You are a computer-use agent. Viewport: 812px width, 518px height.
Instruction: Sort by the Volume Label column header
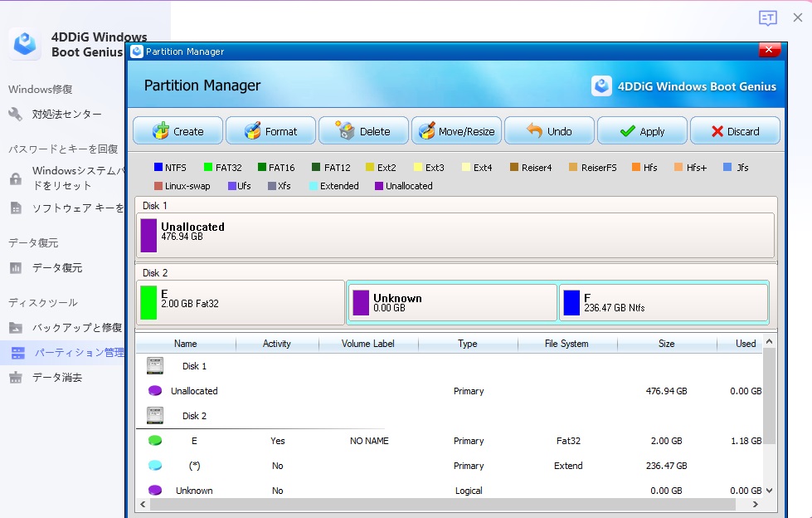368,344
